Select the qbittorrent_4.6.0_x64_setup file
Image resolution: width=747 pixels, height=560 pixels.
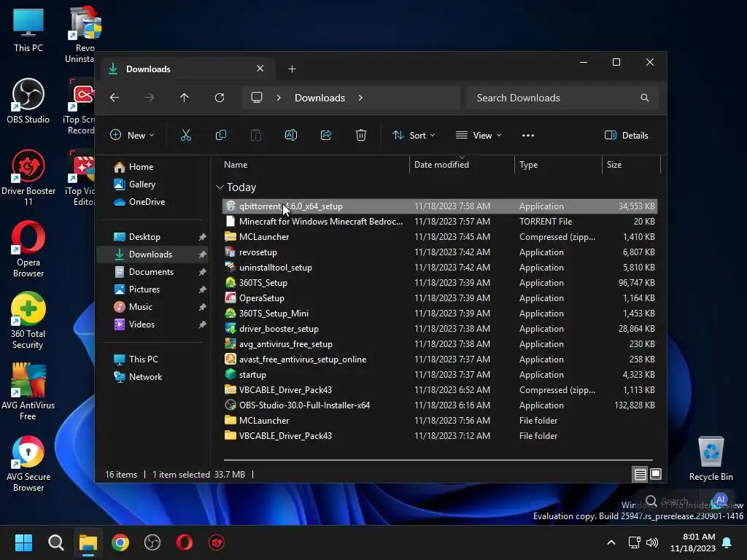click(439, 206)
